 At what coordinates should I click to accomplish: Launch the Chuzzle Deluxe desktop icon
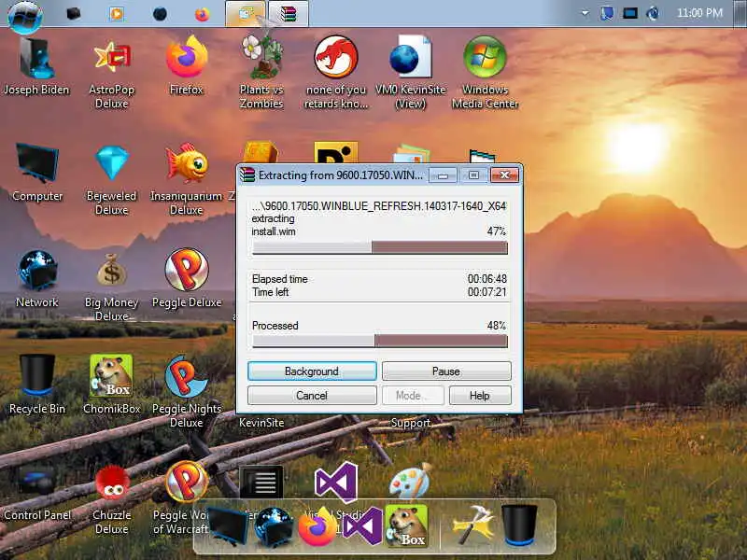coord(111,500)
